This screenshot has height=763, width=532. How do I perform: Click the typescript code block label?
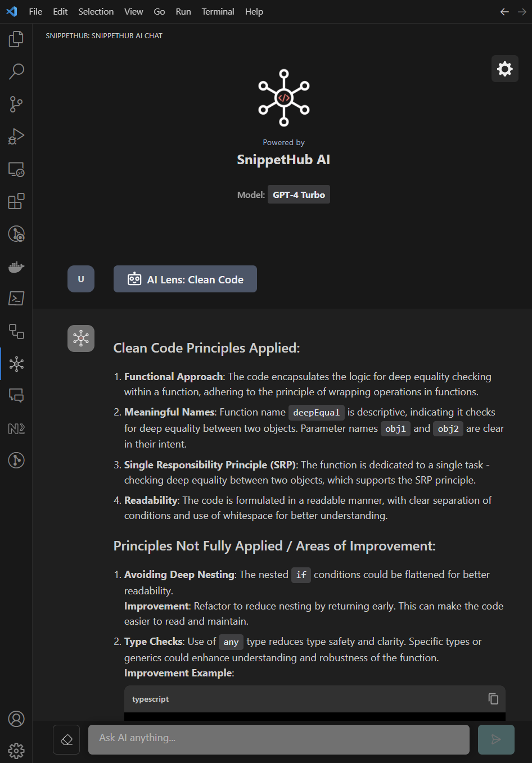pyautogui.click(x=150, y=699)
